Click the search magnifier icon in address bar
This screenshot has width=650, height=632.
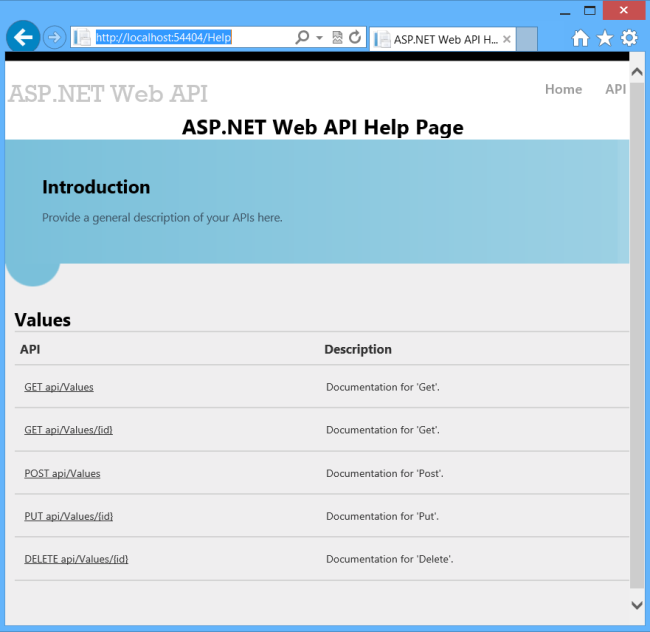click(x=302, y=38)
